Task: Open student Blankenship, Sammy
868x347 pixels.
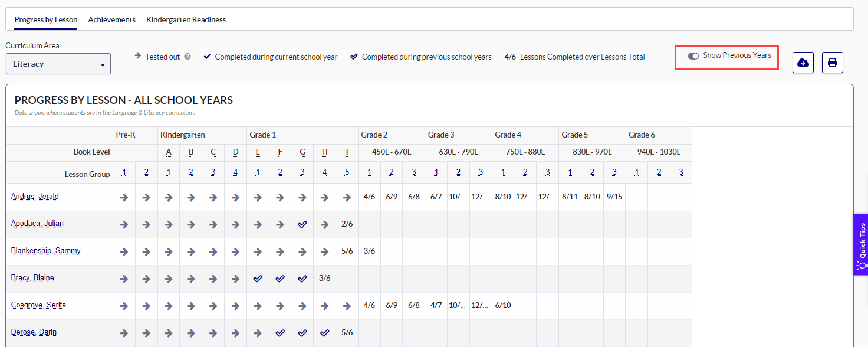Action: (x=45, y=251)
